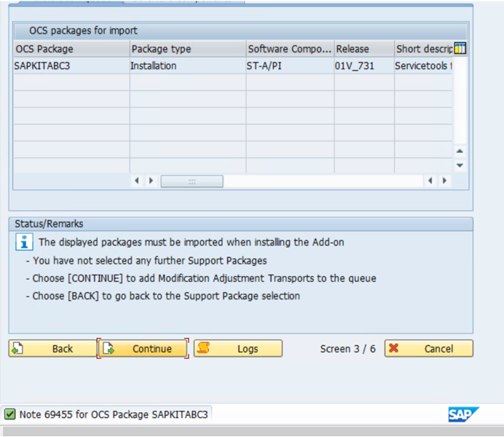
Task: Click the ST-A/PI component cell
Action: (291, 66)
